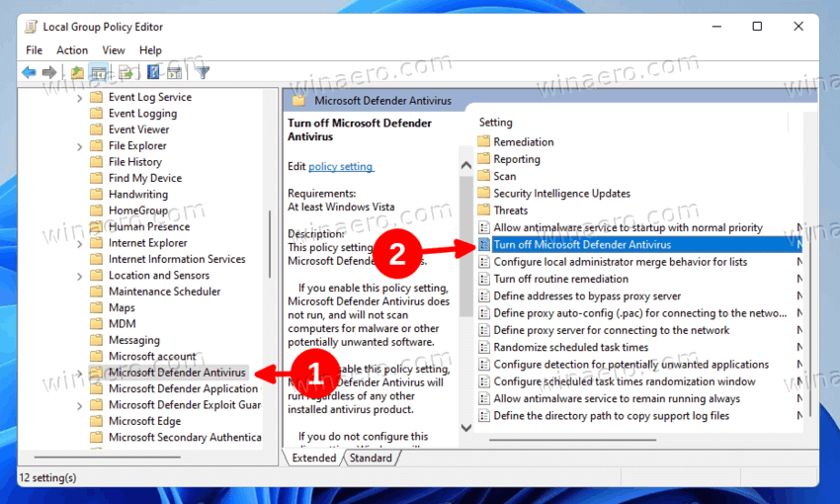
Task: Open the Security Intelligence Updates folder
Action: (561, 194)
